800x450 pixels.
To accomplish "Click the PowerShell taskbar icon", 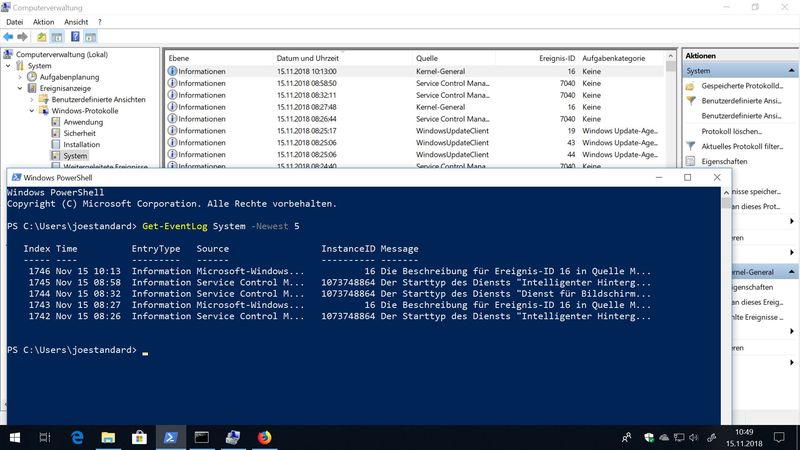I will (170, 438).
